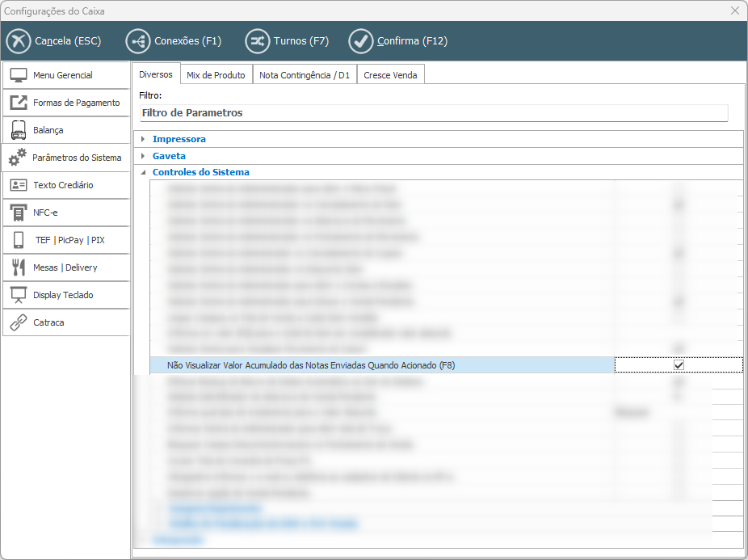Click the Filtro de Parametros input field
The width and height of the screenshot is (748, 560).
(433, 113)
